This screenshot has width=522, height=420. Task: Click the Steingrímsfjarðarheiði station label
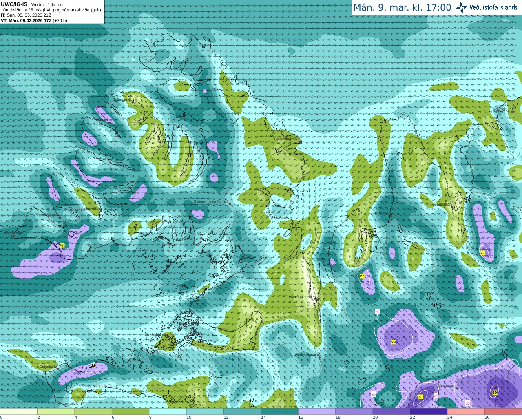click(211, 201)
